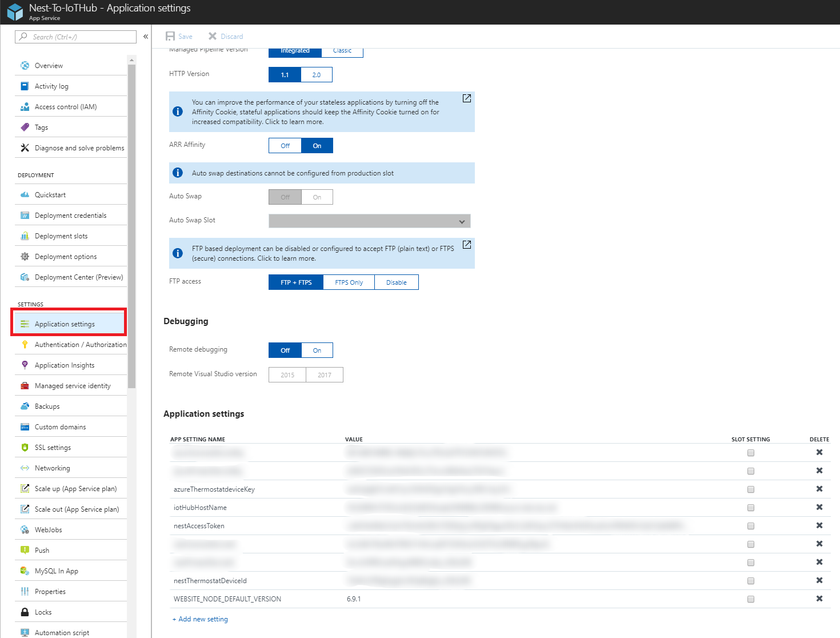Click the Locks padlock icon
The height and width of the screenshot is (638, 840).
pos(25,612)
